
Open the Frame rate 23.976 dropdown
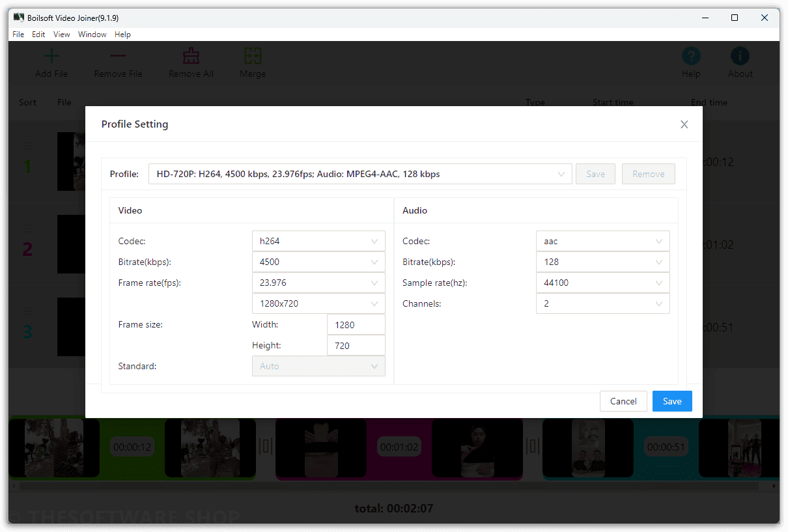point(318,283)
